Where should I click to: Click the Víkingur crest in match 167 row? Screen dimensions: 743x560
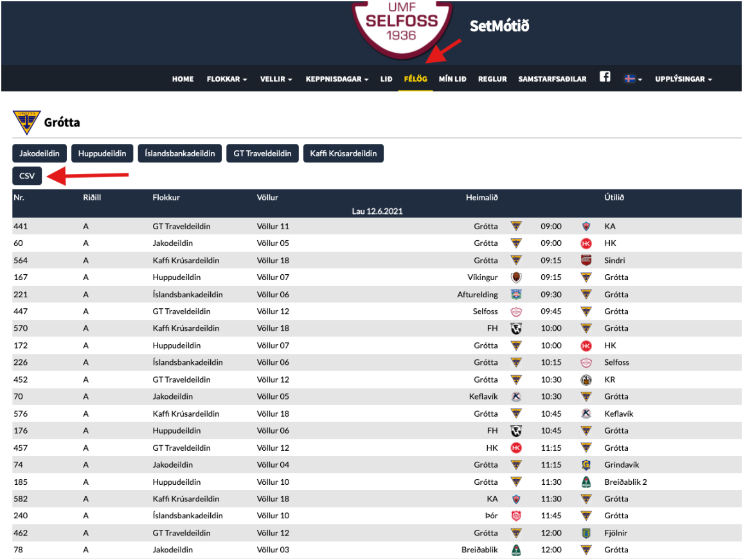516,277
